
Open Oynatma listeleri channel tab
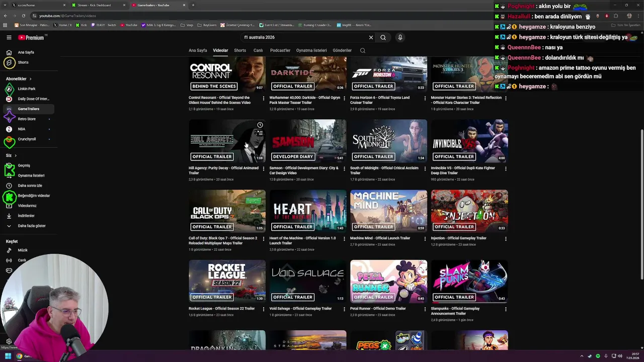coord(311,50)
